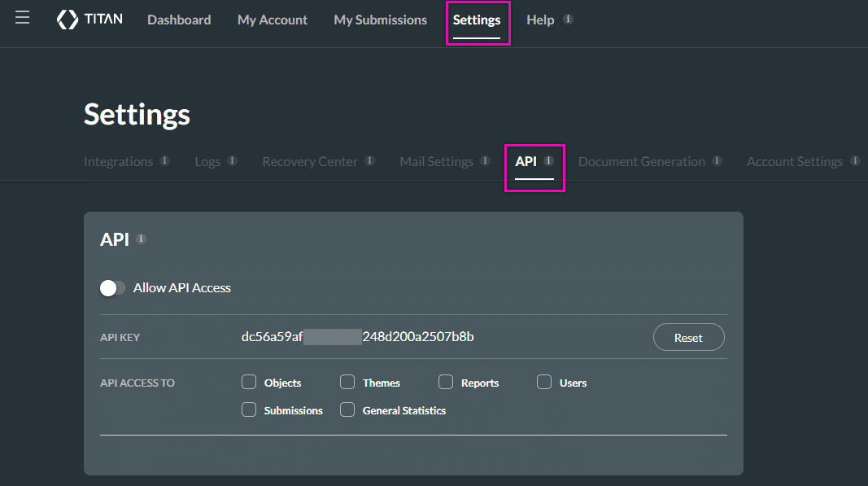868x486 pixels.
Task: Click the info icon beside API panel title
Action: [142, 239]
